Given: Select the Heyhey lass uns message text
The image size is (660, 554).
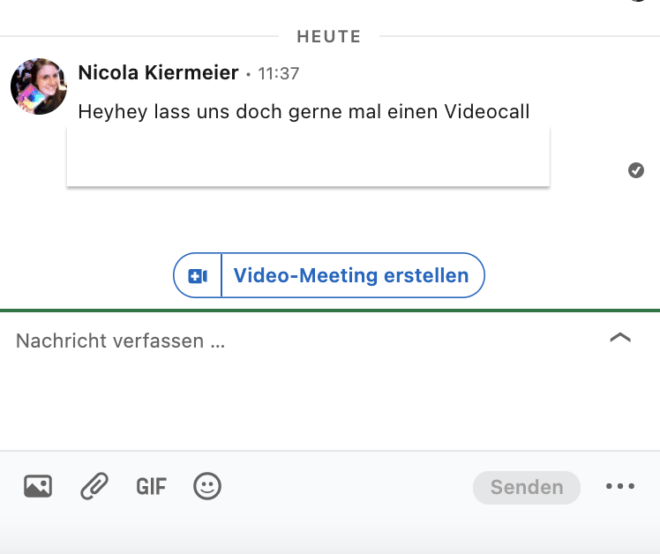Looking at the screenshot, I should (304, 112).
